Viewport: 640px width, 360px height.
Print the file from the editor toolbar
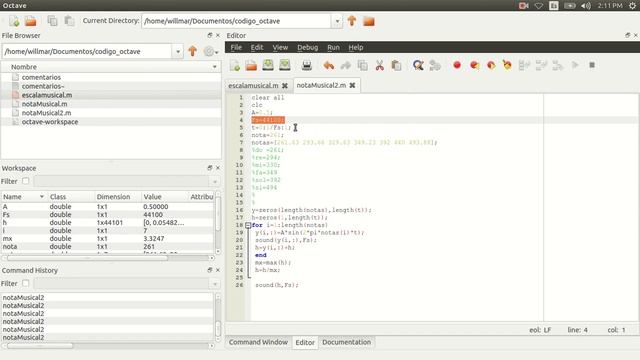pyautogui.click(x=307, y=65)
